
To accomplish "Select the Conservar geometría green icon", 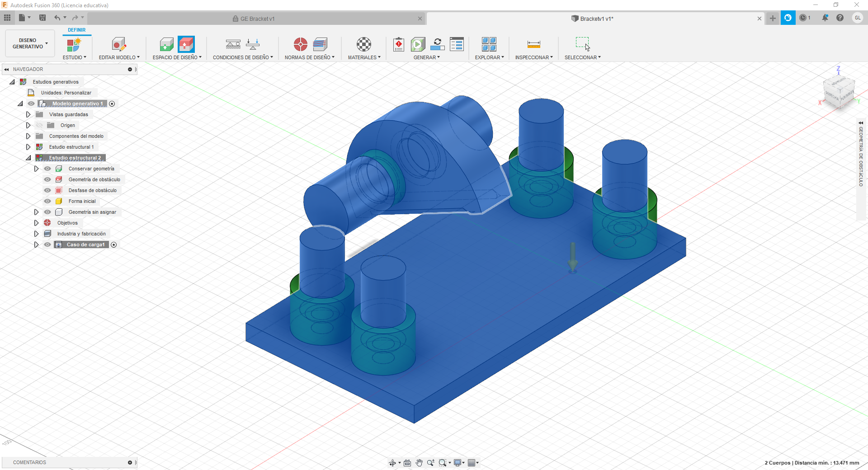I will (x=167, y=44).
